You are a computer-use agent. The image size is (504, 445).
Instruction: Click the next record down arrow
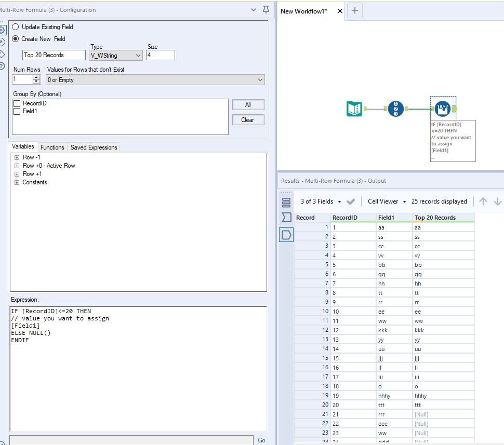tap(497, 201)
